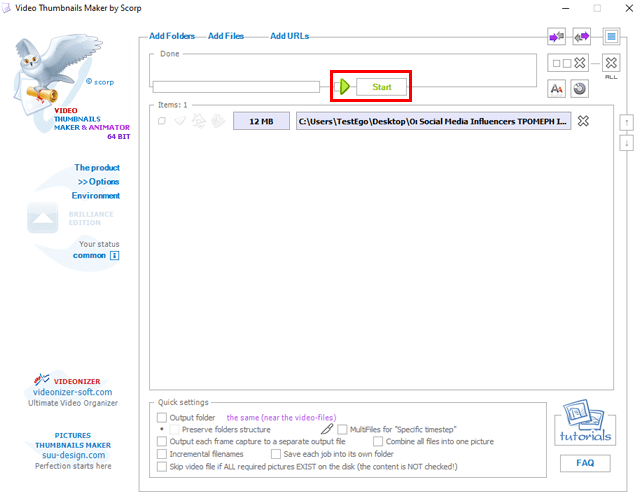The height and width of the screenshot is (500, 640).
Task: Click the FAQ button
Action: tap(585, 463)
